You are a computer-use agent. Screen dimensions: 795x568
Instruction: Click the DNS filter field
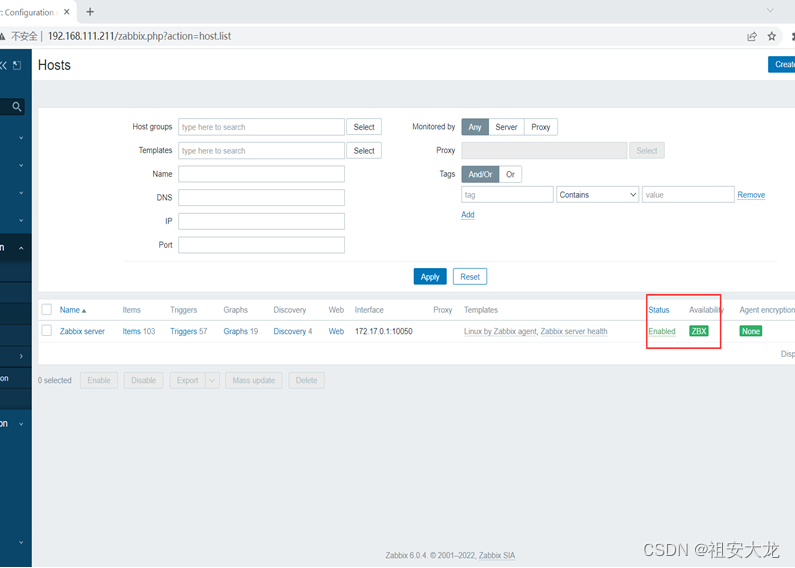click(x=261, y=197)
